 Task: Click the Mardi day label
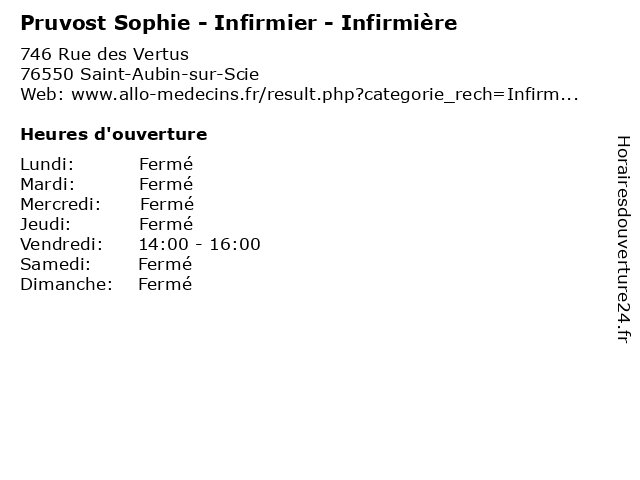coord(47,184)
